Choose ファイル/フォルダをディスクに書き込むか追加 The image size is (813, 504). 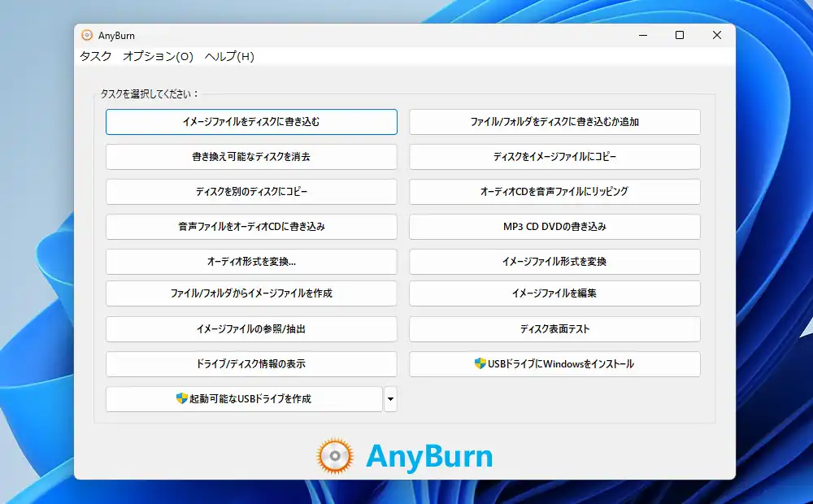(554, 122)
